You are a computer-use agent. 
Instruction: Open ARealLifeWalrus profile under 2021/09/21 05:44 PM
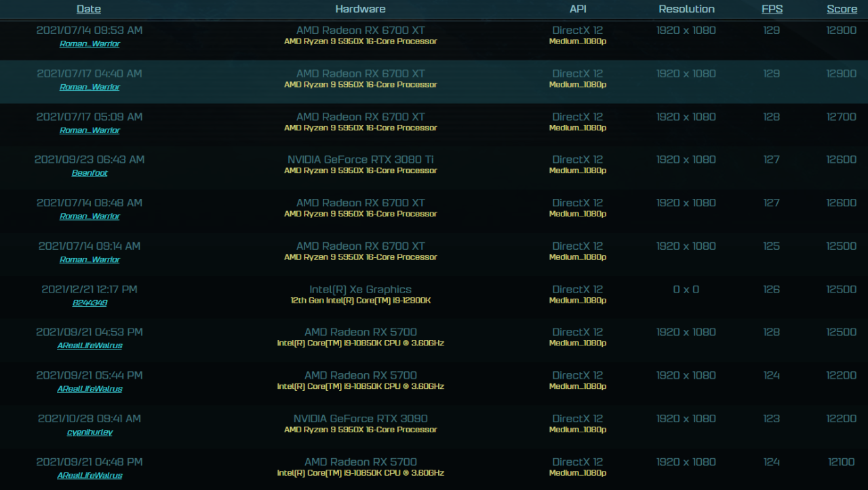90,389
